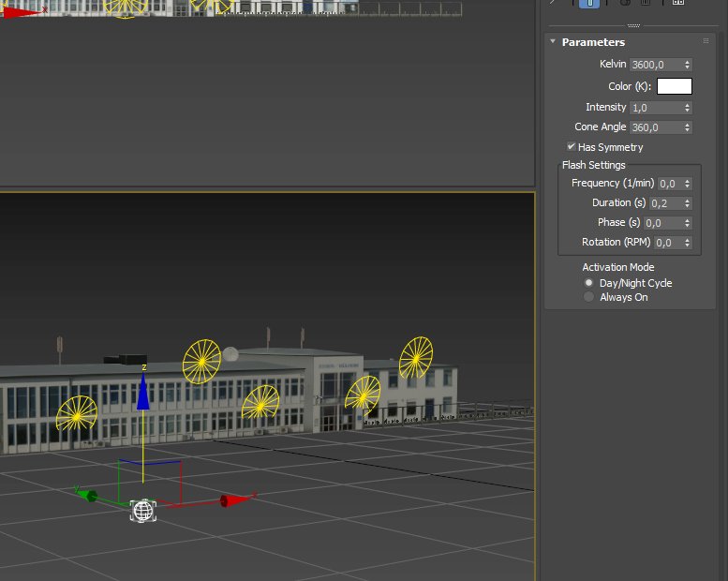Select Always On activation mode
The image size is (728, 581).
tap(588, 297)
